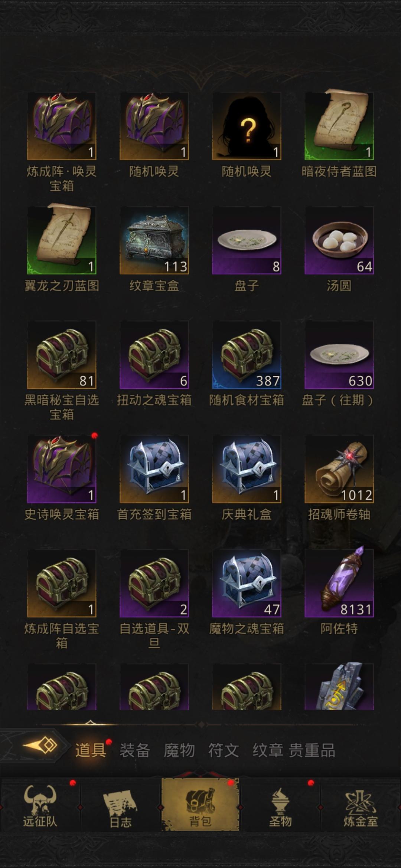The image size is (401, 868).
Task: Open the 纹章宝盒 item with 113 count
Action: click(154, 240)
